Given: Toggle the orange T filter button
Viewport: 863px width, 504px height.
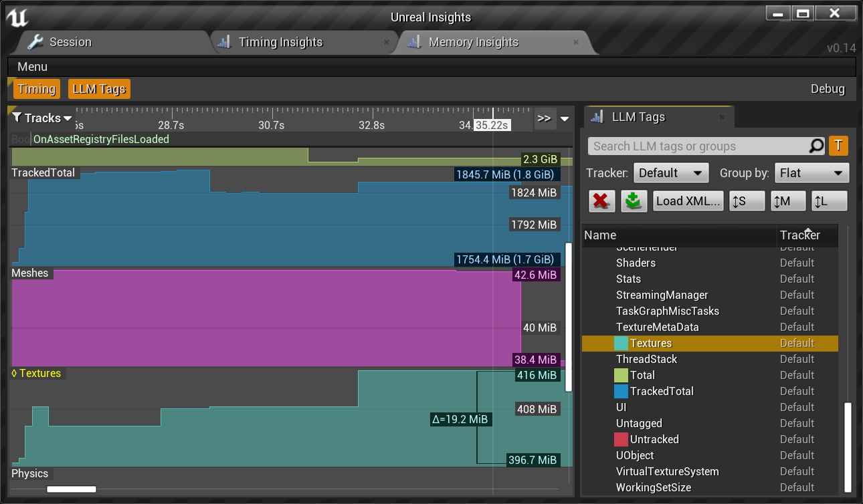Looking at the screenshot, I should [x=838, y=146].
